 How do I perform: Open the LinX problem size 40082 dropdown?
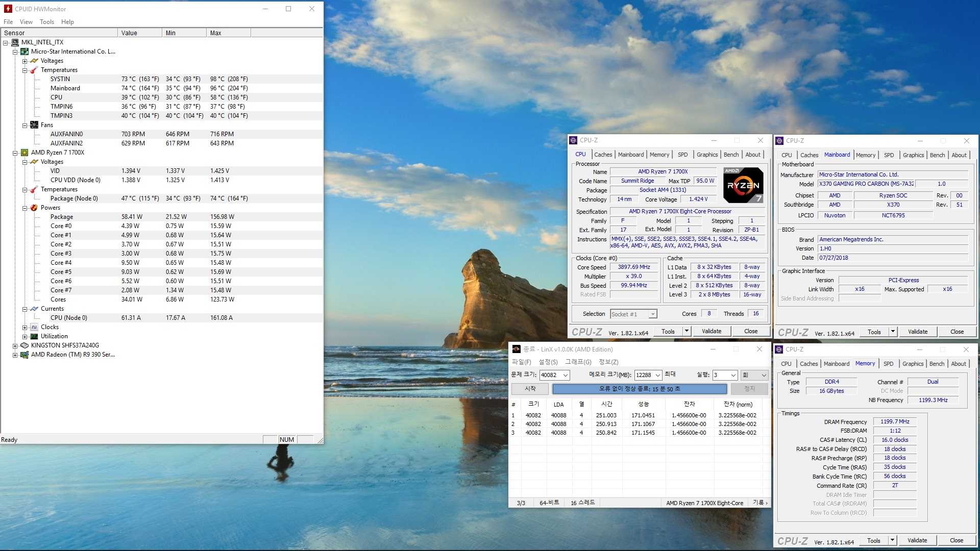[x=565, y=375]
